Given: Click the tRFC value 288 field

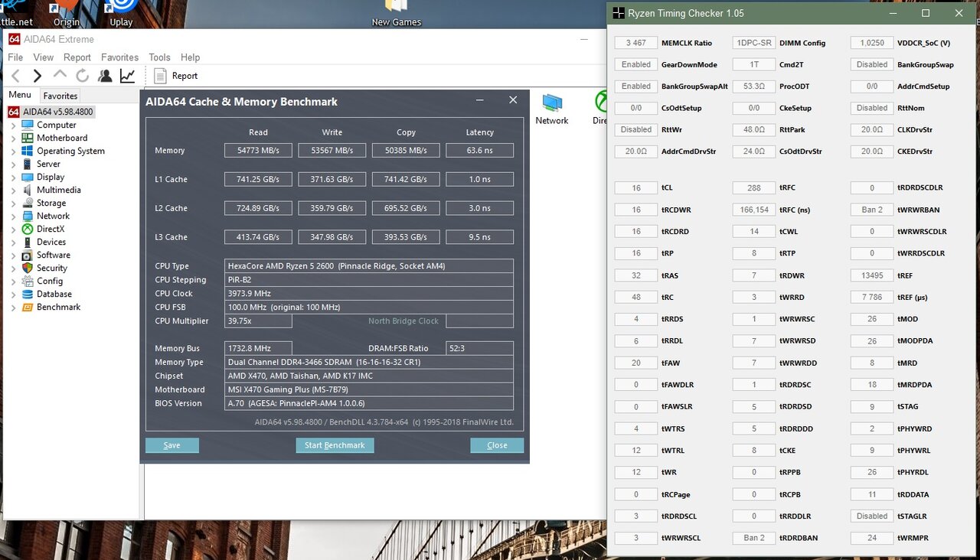Looking at the screenshot, I should click(754, 187).
